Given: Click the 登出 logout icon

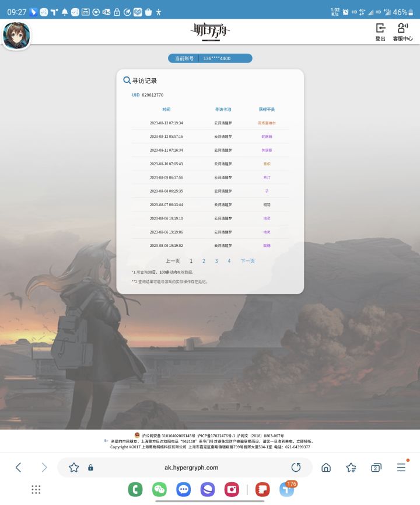Looking at the screenshot, I should 380,32.
